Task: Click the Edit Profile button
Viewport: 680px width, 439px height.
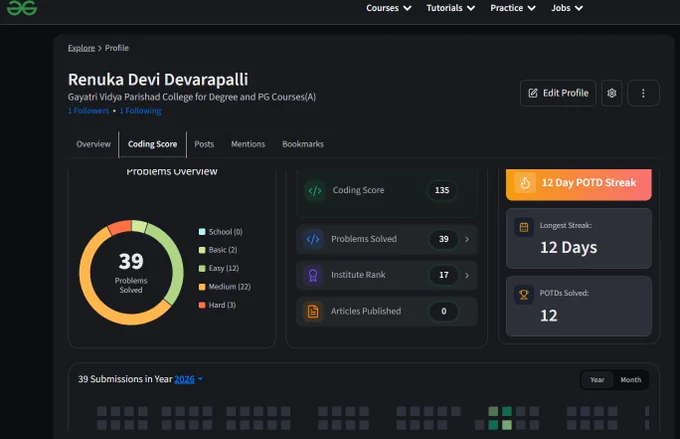Action: click(558, 93)
